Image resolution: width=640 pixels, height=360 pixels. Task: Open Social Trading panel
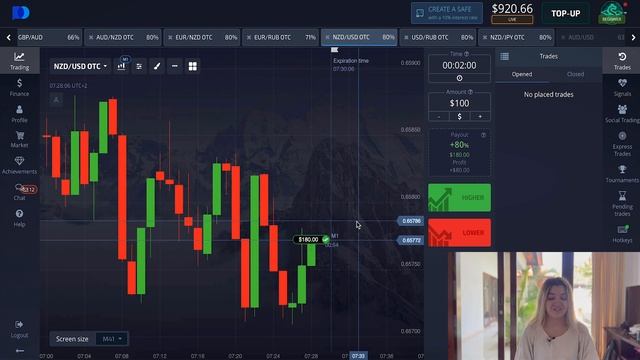[x=622, y=114]
